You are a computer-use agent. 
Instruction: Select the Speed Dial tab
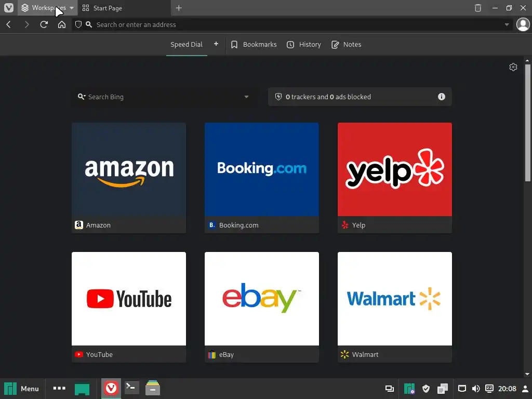point(187,45)
